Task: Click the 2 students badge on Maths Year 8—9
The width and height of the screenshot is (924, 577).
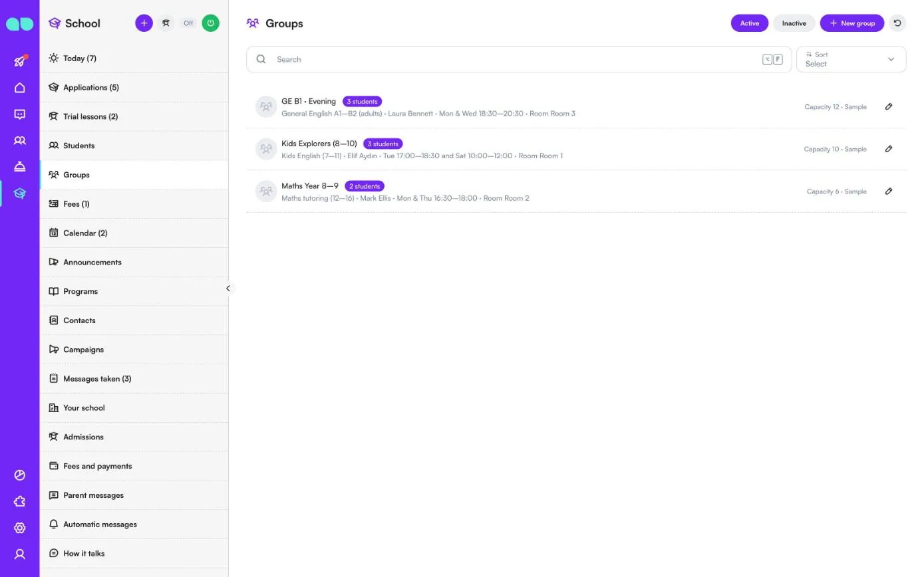Action: point(365,186)
